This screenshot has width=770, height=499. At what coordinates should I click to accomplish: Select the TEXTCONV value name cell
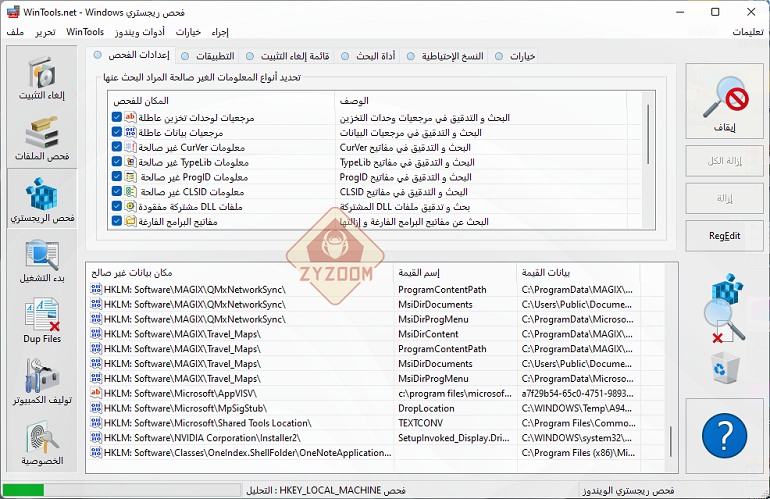pos(420,423)
